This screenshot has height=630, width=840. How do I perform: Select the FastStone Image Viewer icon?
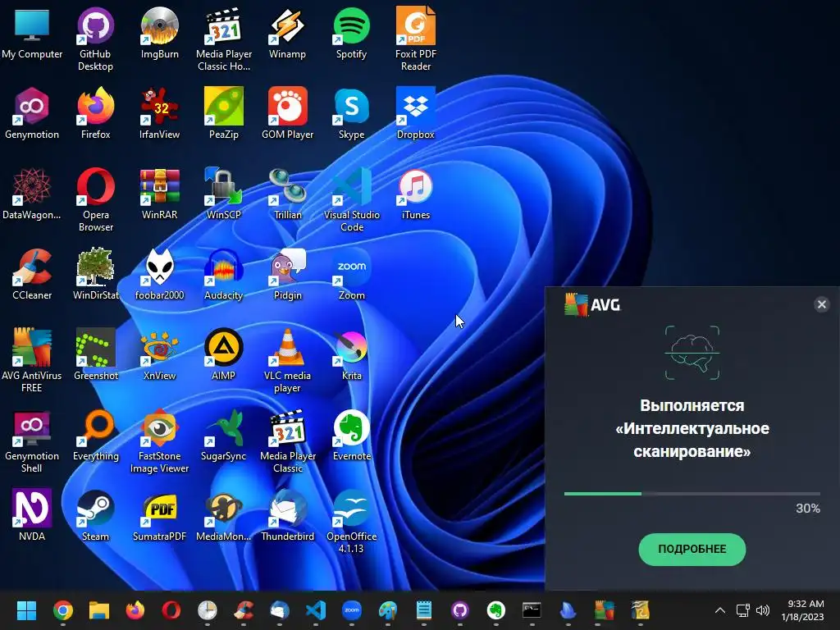[159, 441]
